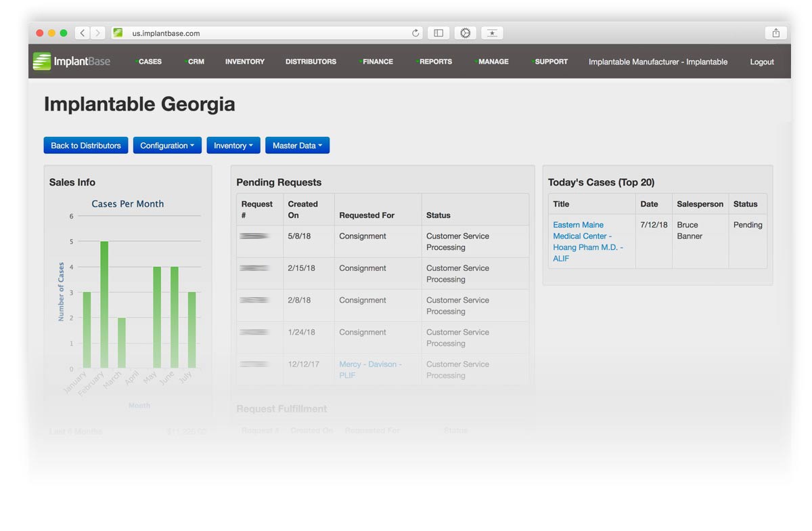812x531 pixels.
Task: Open the Finance menu
Action: [376, 62]
